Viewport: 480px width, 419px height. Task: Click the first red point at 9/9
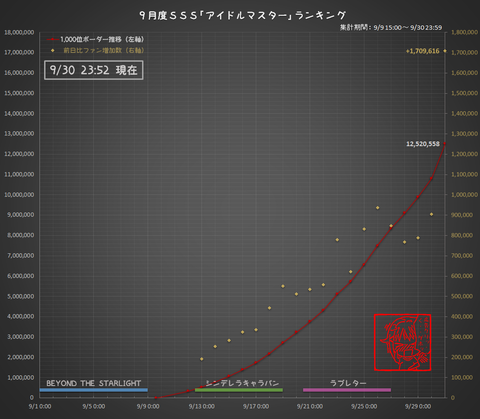pyautogui.click(x=156, y=397)
